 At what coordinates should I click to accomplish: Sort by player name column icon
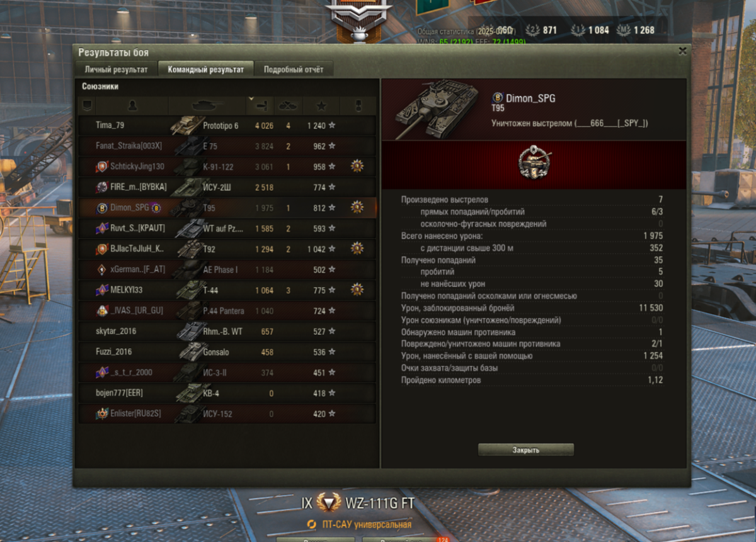(x=132, y=106)
